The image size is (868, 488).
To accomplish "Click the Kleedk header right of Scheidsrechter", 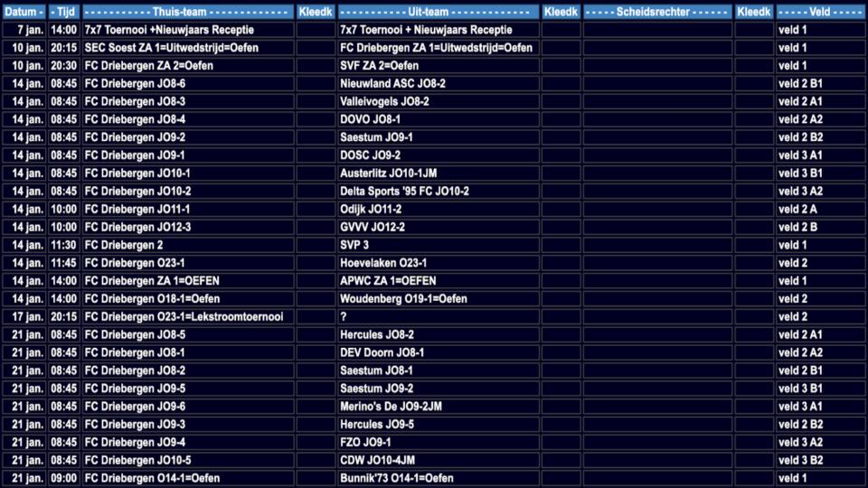I will pyautogui.click(x=753, y=12).
